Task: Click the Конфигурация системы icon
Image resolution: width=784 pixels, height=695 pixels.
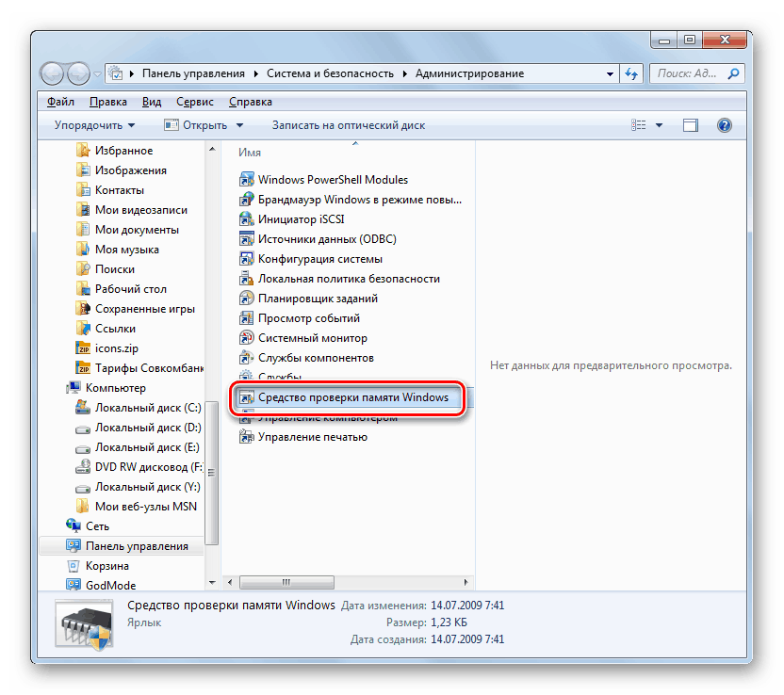Action: [247, 259]
